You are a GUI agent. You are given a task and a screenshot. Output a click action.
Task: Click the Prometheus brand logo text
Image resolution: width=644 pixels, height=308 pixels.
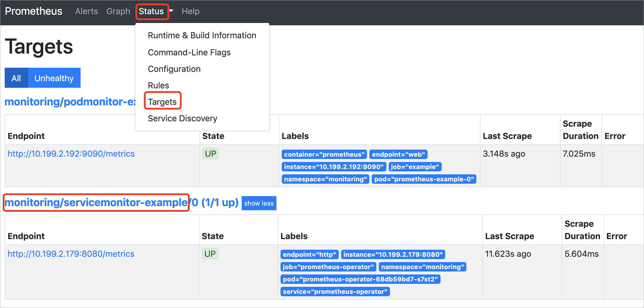34,11
